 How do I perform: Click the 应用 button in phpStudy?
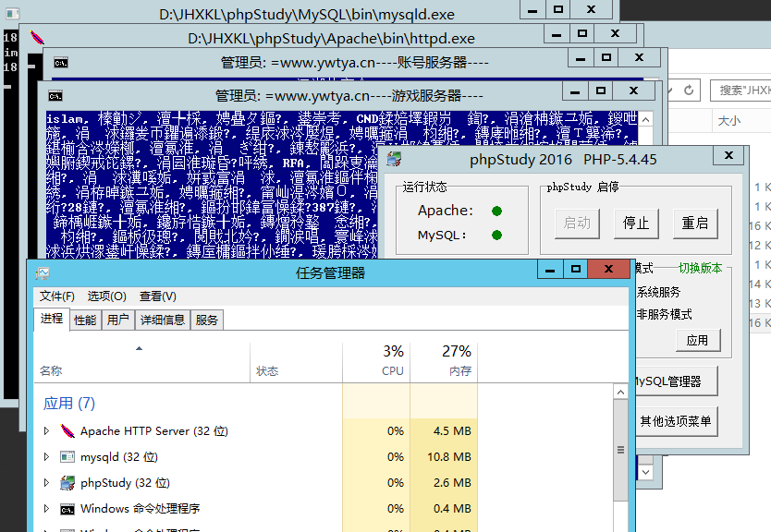click(697, 341)
